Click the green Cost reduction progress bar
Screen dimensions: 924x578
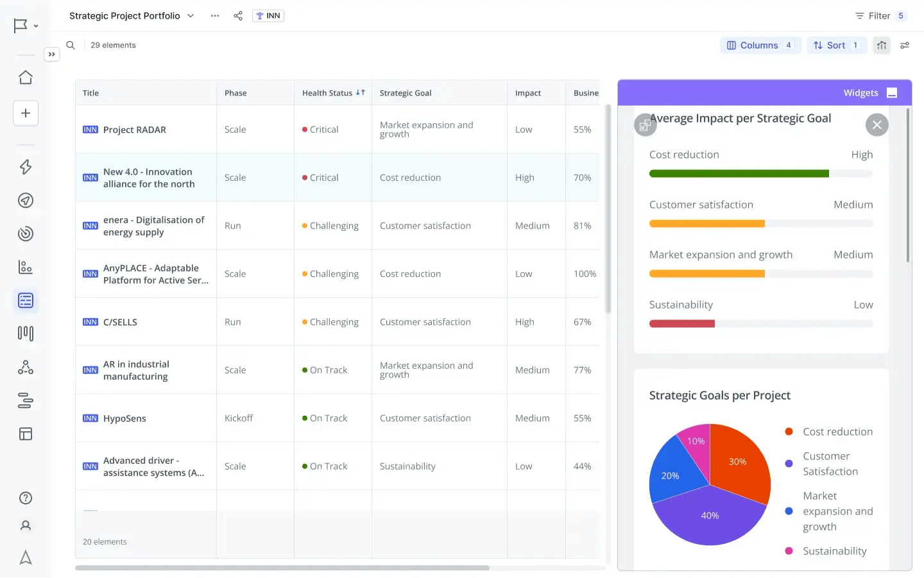click(738, 173)
